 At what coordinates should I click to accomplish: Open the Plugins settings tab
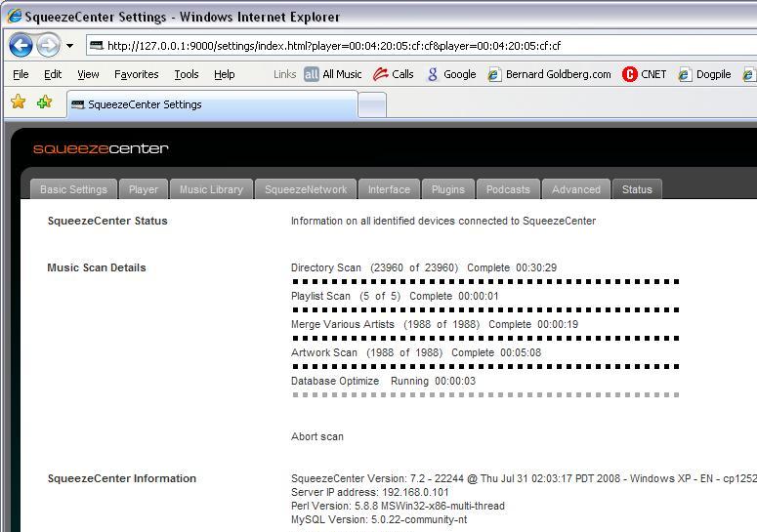(447, 189)
